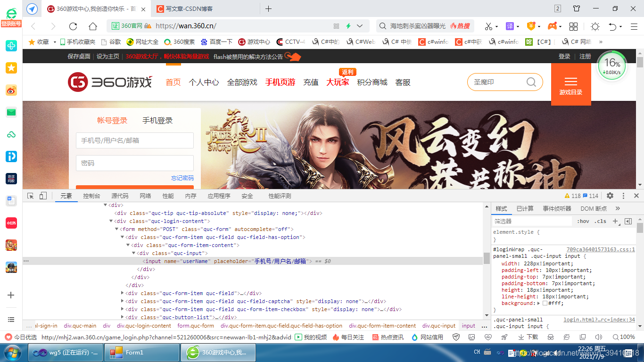Open the translate tool in the toolbar

point(510,26)
